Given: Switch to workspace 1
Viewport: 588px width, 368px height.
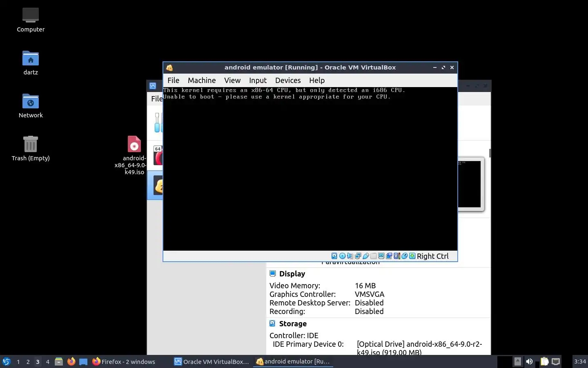Looking at the screenshot, I should click(18, 361).
